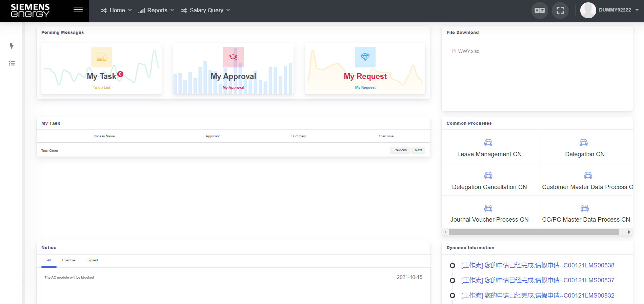The width and height of the screenshot is (644, 304).
Task: Click the Home shuffle icon
Action: pyautogui.click(x=104, y=11)
